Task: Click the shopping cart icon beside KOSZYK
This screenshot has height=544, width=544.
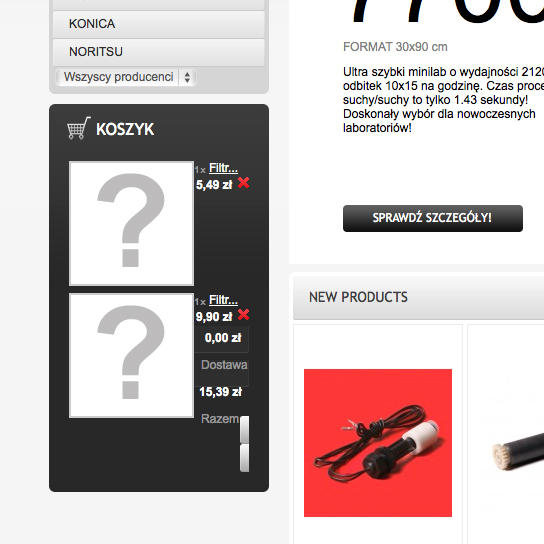Action: click(x=79, y=128)
